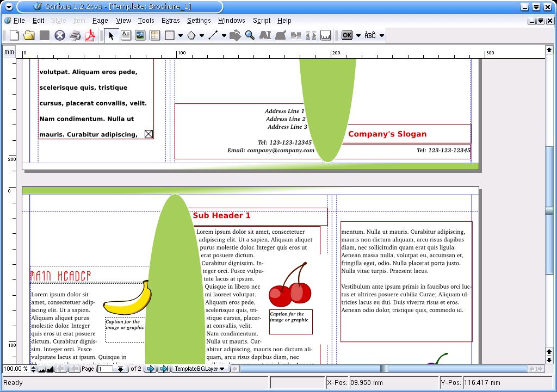Click the Edit Text story editor tool
This screenshot has width=557, height=392.
tap(281, 35)
